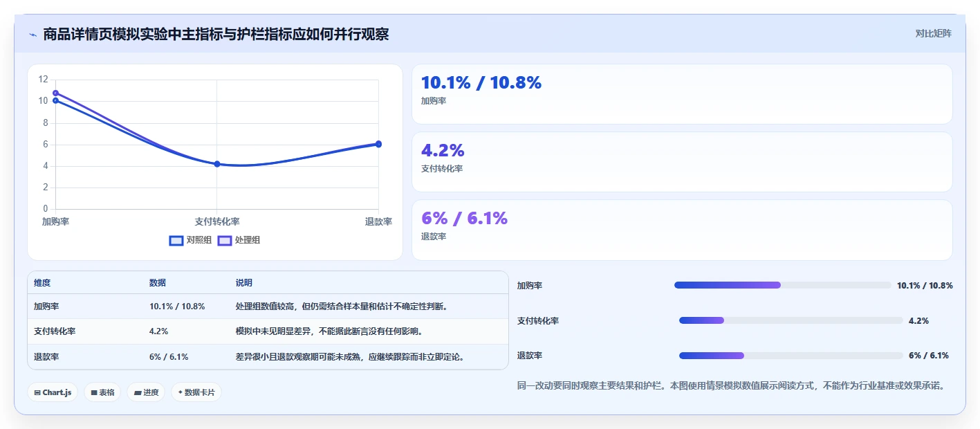Click the footer disclaimer starting 同一改动要同时观察
This screenshot has width=980, height=429.
pos(731,386)
